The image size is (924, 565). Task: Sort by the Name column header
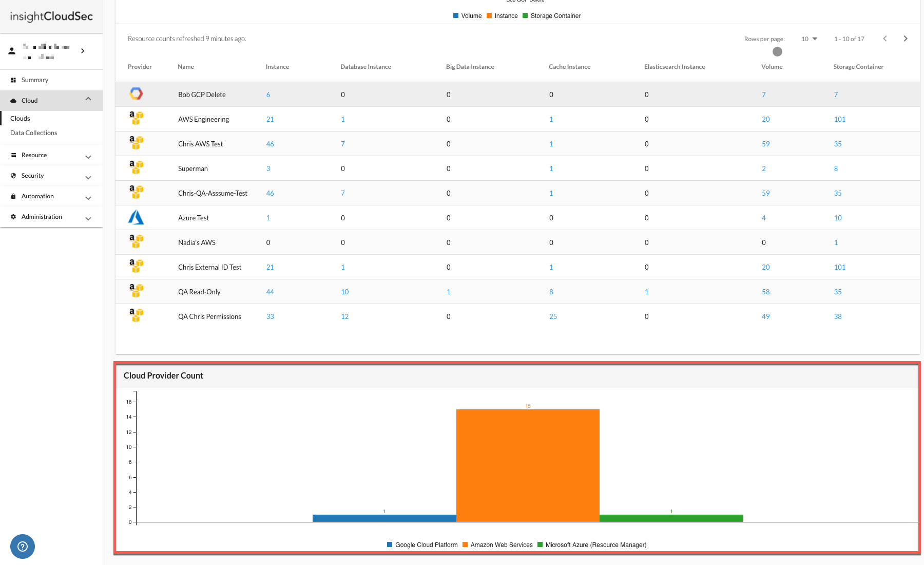[186, 67]
